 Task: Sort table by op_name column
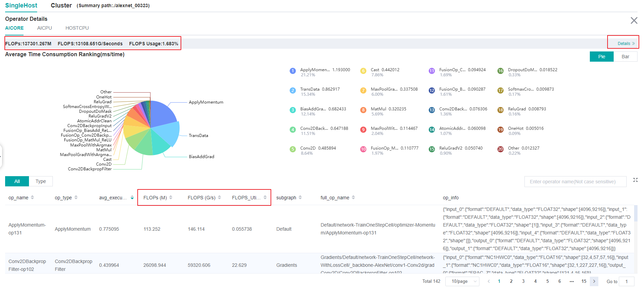pyautogui.click(x=32, y=198)
